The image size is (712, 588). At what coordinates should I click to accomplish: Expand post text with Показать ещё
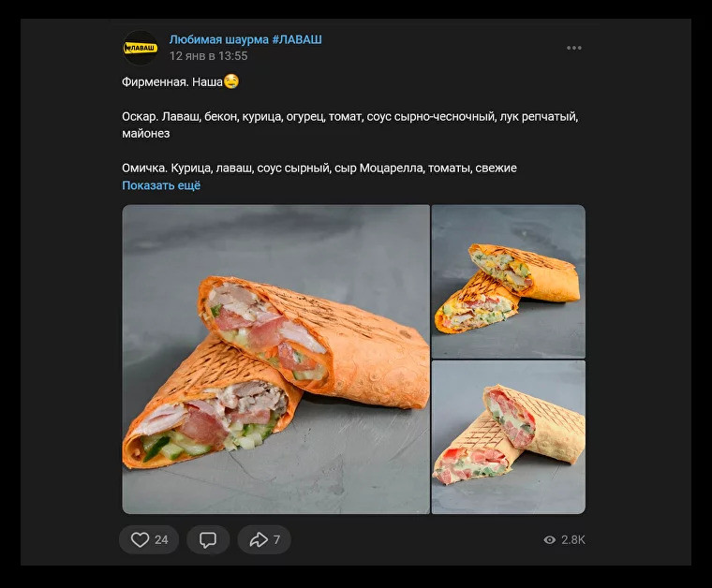(x=161, y=185)
